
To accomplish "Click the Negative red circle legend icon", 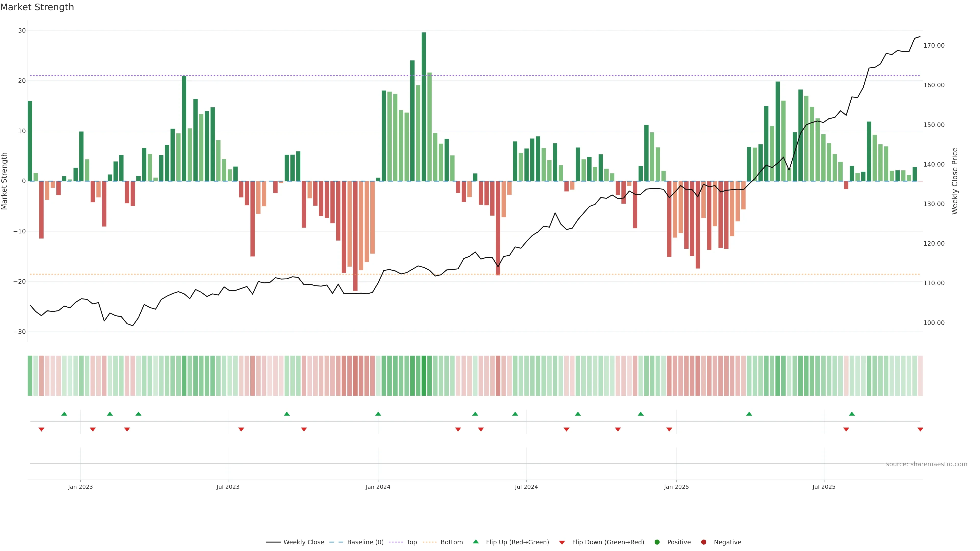I will (x=703, y=542).
